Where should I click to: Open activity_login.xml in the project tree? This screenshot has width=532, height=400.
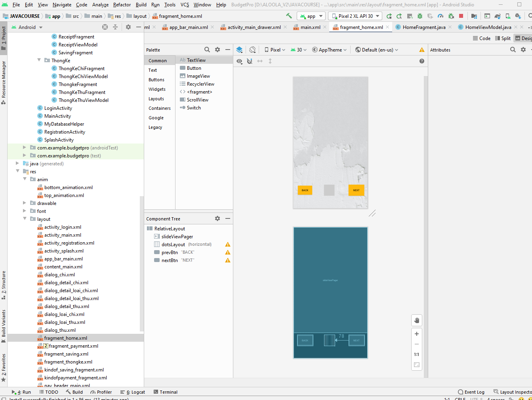63,227
